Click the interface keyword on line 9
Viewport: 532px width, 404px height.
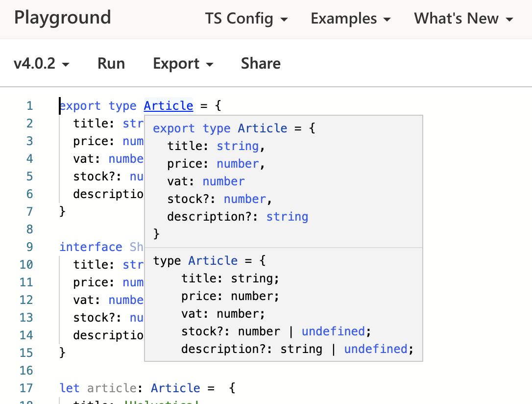click(91, 247)
